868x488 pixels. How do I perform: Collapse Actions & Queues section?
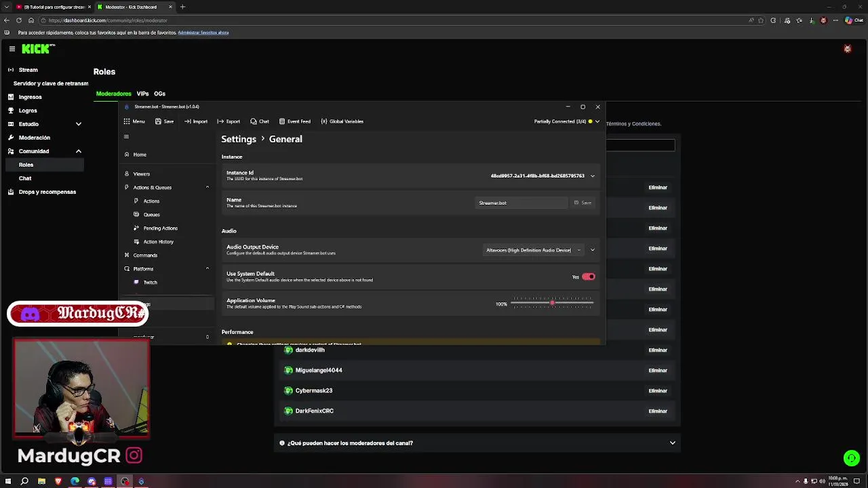(x=208, y=187)
